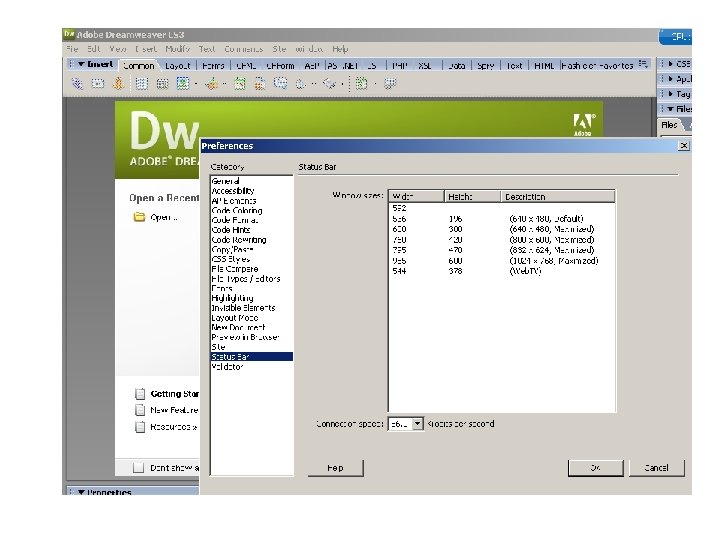This screenshot has width=720, height=540.
Task: Click the Help button in Preferences
Action: point(336,468)
